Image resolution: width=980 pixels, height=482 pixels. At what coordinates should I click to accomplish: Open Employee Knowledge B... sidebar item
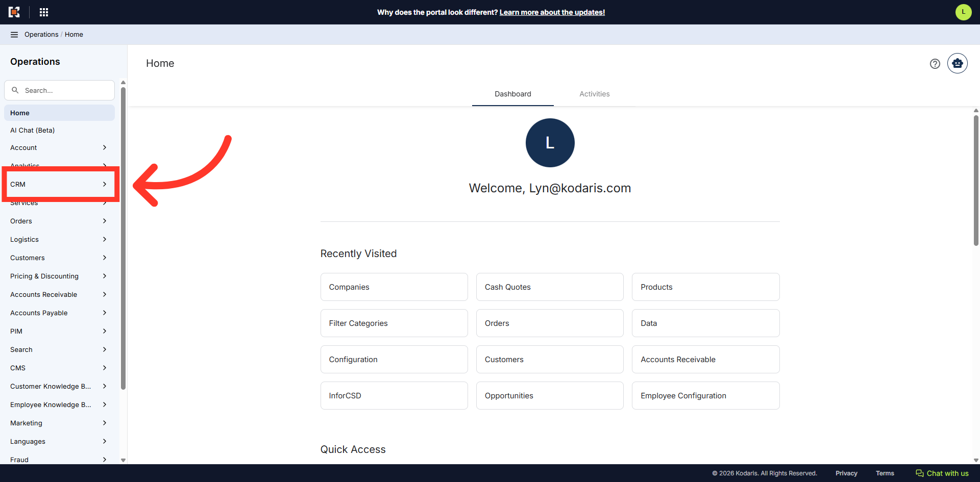59,404
